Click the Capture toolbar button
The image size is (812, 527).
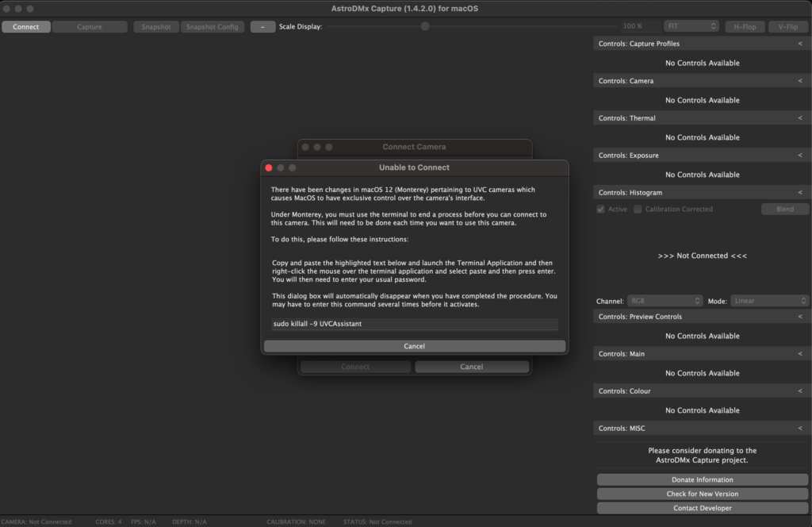[x=90, y=26]
